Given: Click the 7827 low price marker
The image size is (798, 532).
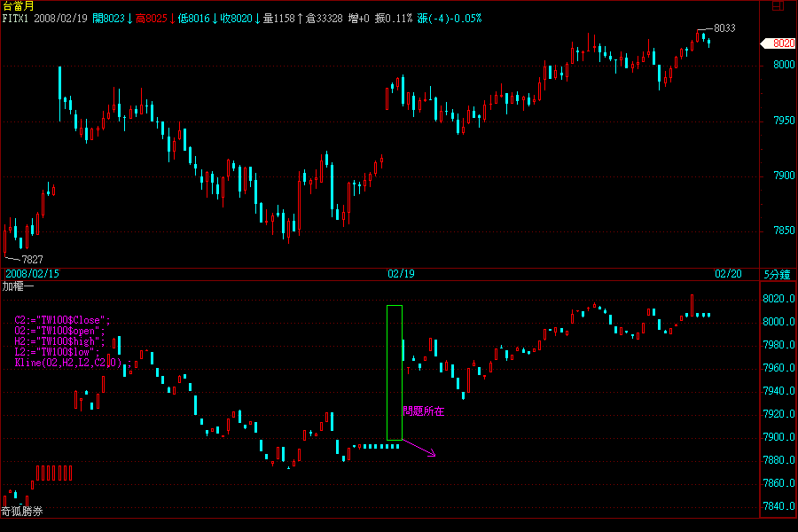Looking at the screenshot, I should click(x=32, y=259).
